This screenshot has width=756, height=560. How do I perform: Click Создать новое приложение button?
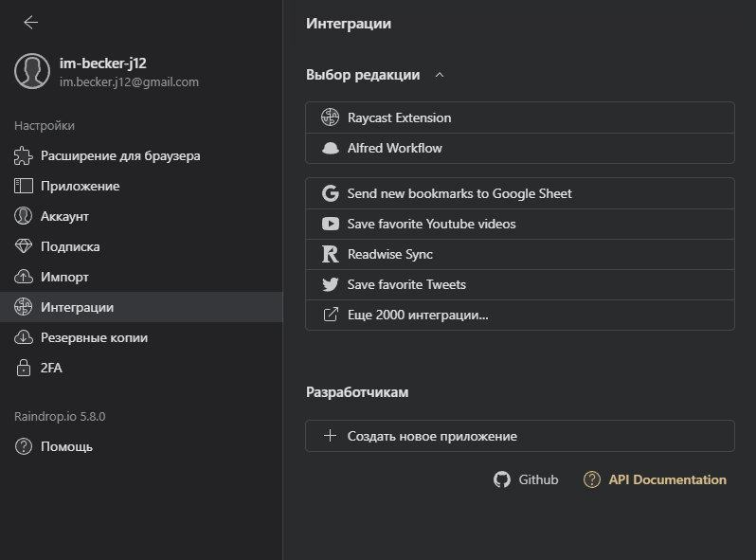click(520, 436)
